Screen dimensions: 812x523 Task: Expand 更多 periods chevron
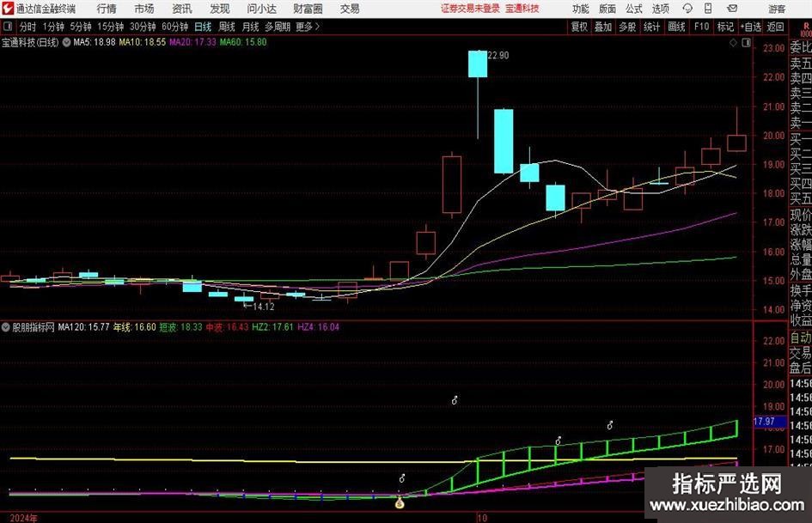pyautogui.click(x=317, y=27)
